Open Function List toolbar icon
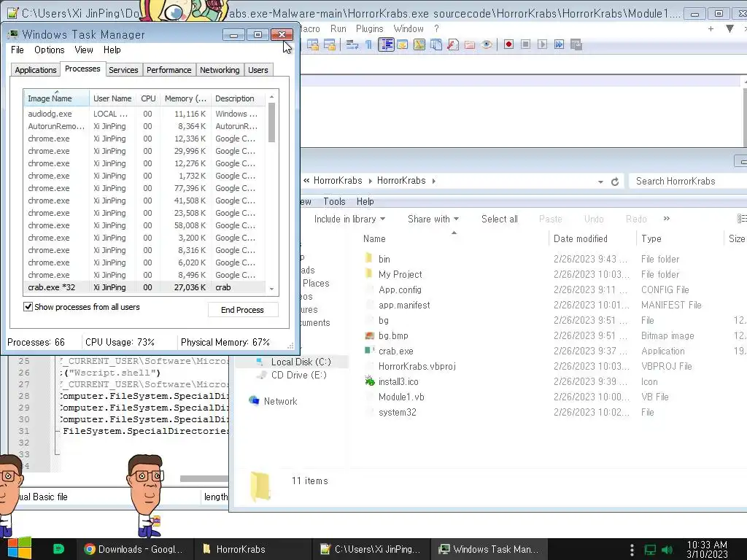747x560 pixels. click(453, 44)
